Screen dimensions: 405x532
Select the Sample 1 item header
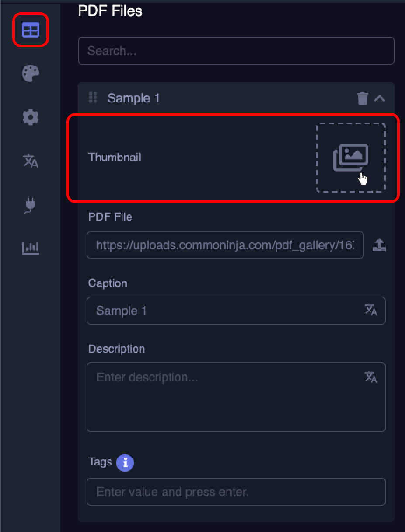click(x=236, y=98)
